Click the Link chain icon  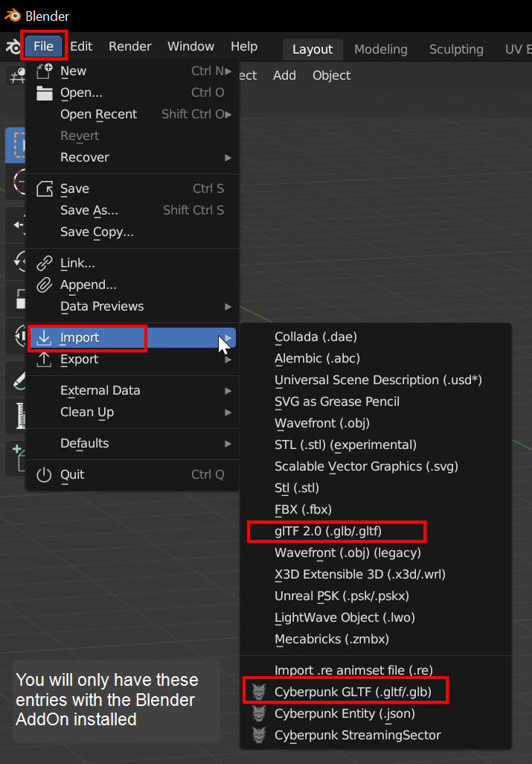click(45, 264)
